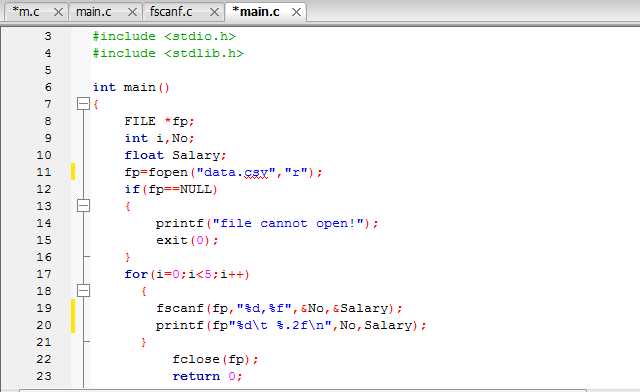640x392 pixels.
Task: Click line number 6 in the margin
Action: point(48,87)
